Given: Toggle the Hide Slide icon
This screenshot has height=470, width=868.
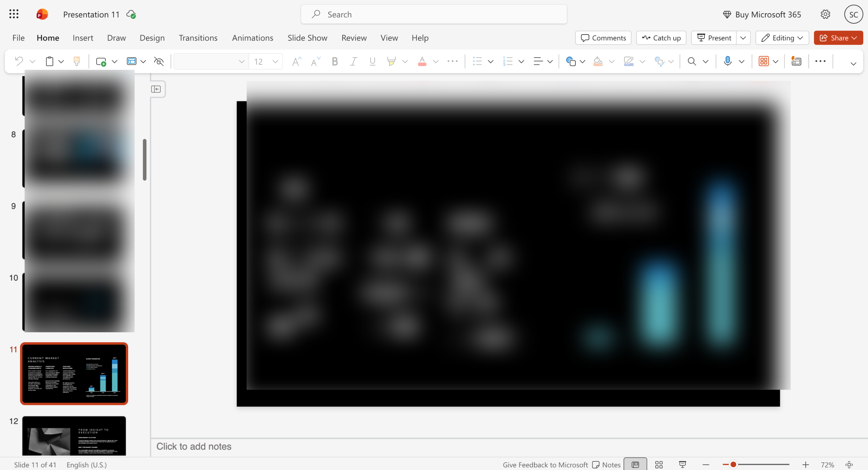Looking at the screenshot, I should point(159,61).
